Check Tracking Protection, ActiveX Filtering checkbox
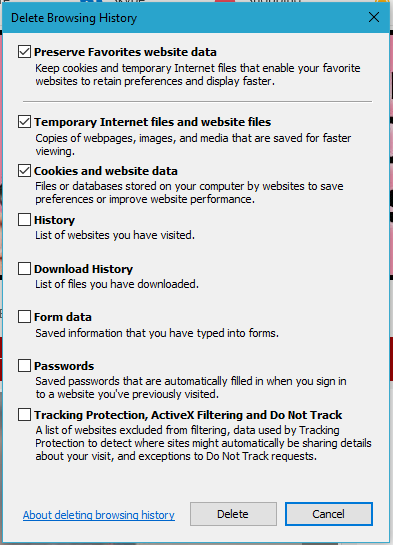Viewport: 393px width, 545px height. tap(24, 415)
